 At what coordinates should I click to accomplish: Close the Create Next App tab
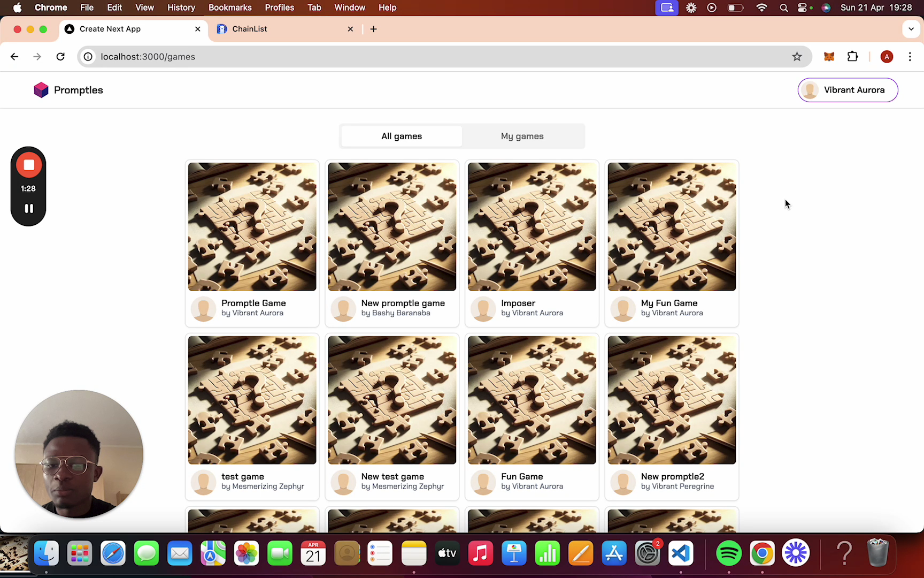click(197, 29)
